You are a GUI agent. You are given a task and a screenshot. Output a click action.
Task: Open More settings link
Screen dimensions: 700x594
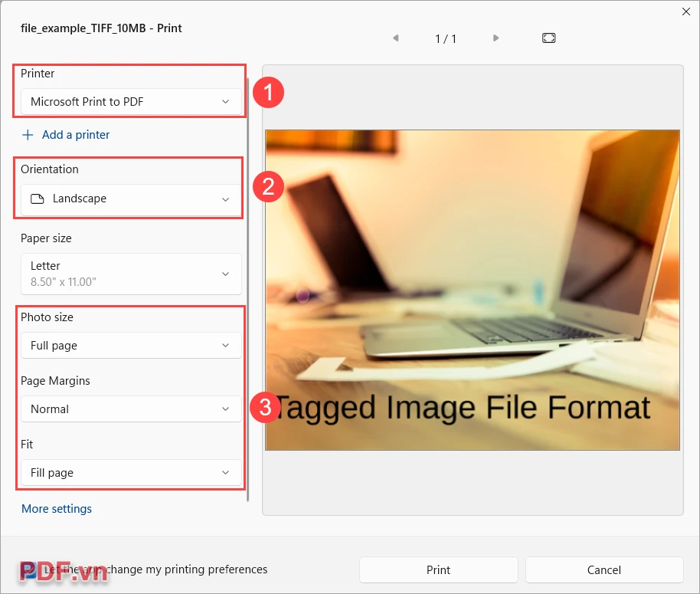(57, 509)
